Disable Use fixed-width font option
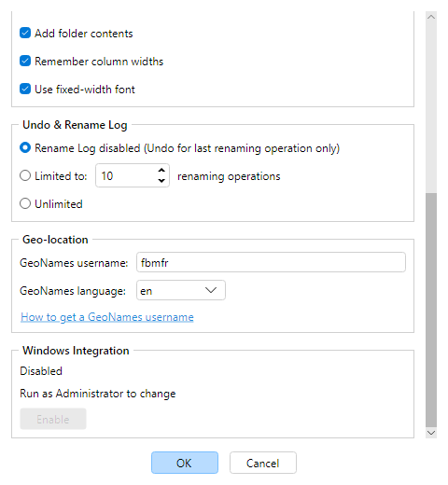Viewport: 448px width, 485px height. [x=25, y=89]
